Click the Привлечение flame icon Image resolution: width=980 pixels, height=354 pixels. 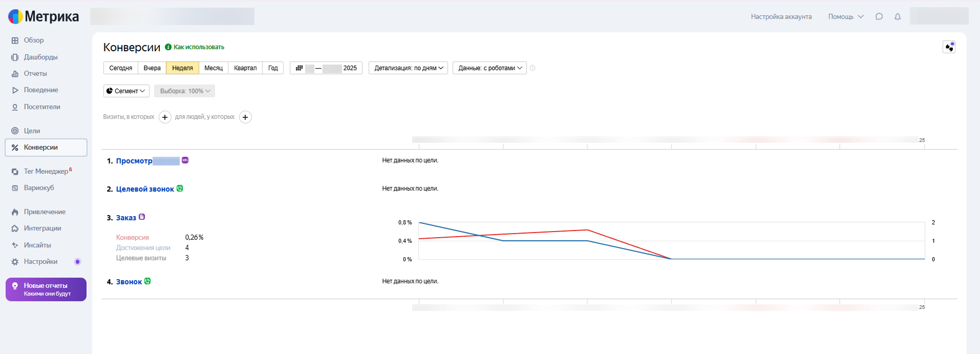click(x=15, y=212)
